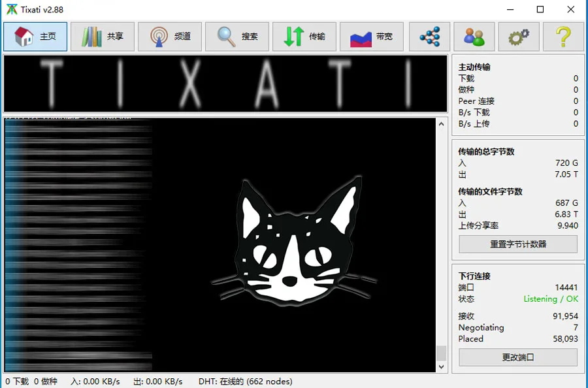Viewport: 588px width, 388px height.
Task: Click the Listening / OK status text
Action: [x=551, y=299]
